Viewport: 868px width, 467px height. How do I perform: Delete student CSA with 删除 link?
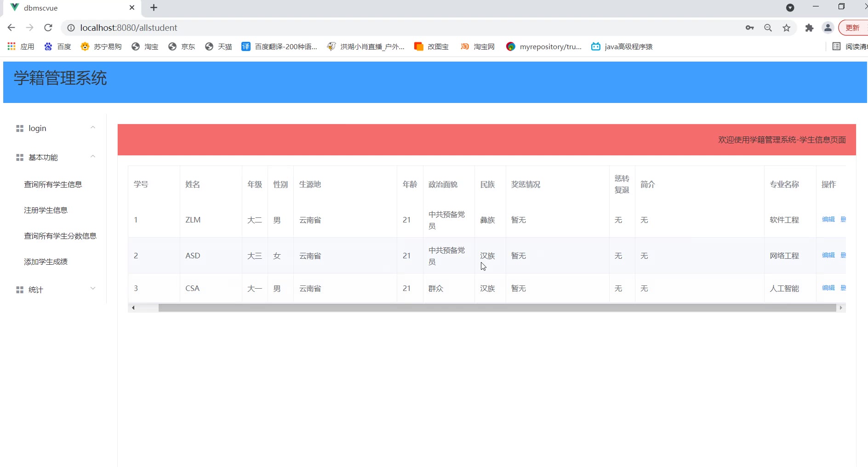[843, 288]
